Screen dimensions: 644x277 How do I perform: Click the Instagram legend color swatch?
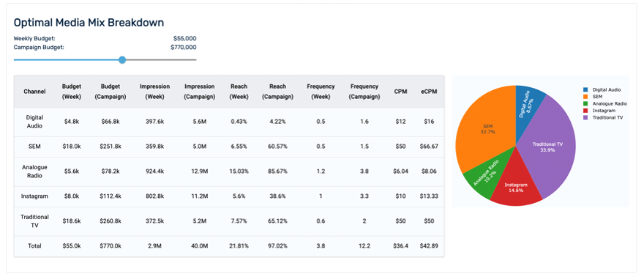(585, 111)
